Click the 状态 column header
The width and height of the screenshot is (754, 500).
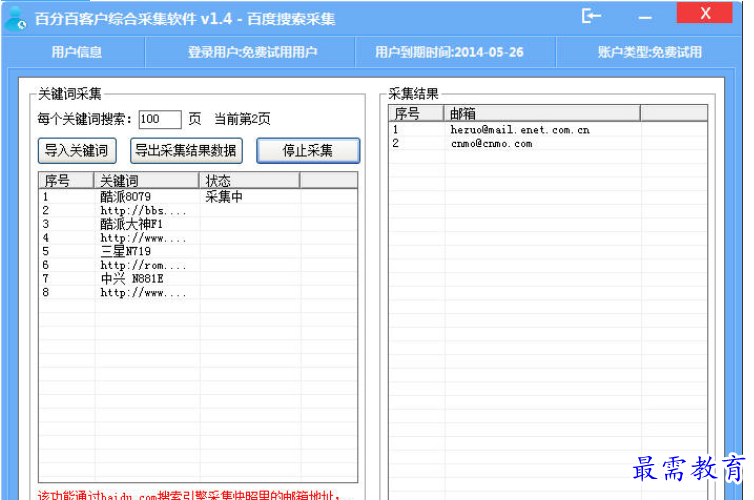(x=250, y=181)
